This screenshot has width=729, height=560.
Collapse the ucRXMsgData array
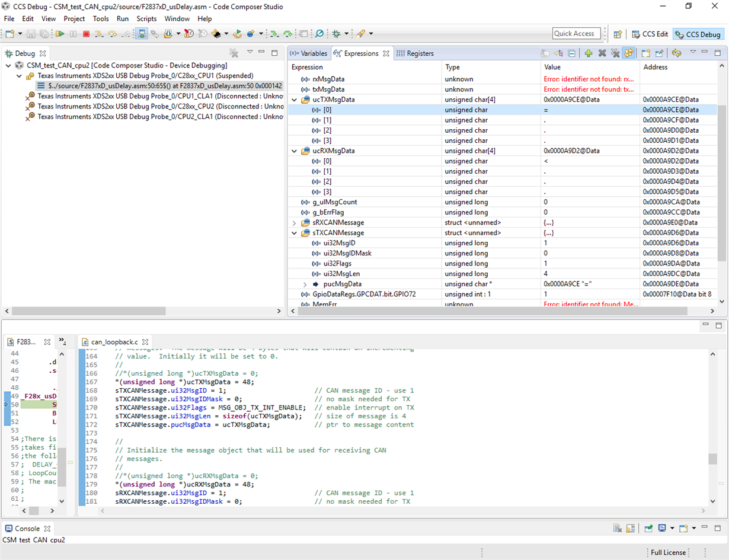pos(294,151)
